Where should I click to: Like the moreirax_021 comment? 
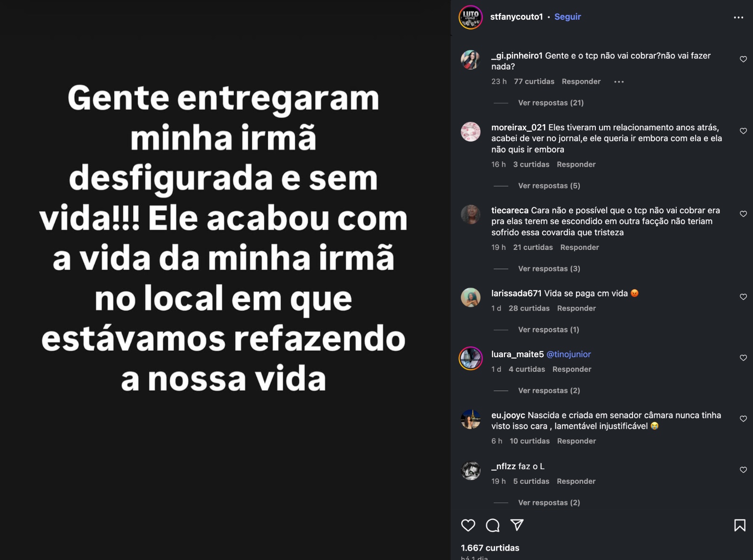[743, 131]
